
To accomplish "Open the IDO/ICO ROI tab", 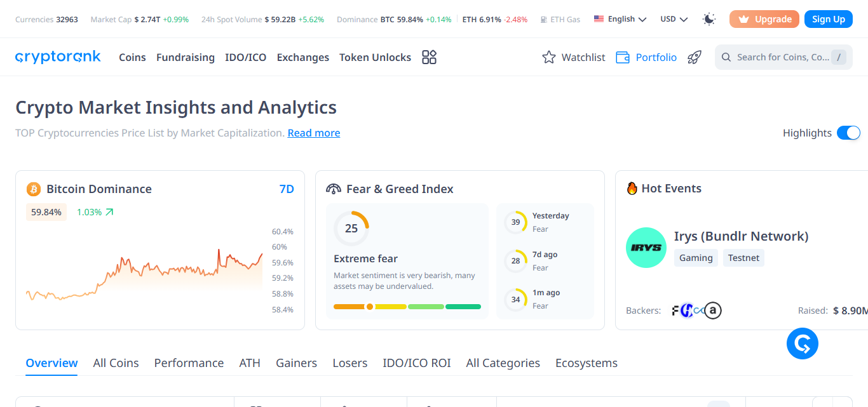I will point(417,363).
